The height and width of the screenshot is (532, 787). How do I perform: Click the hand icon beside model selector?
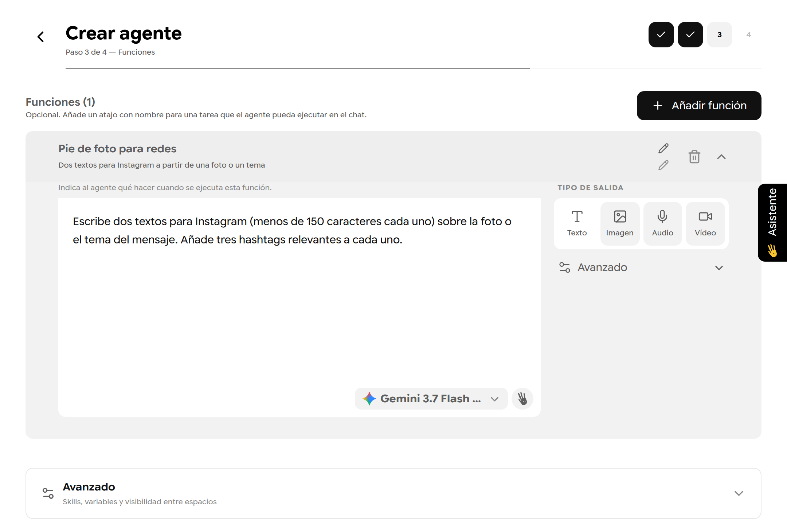pyautogui.click(x=522, y=399)
